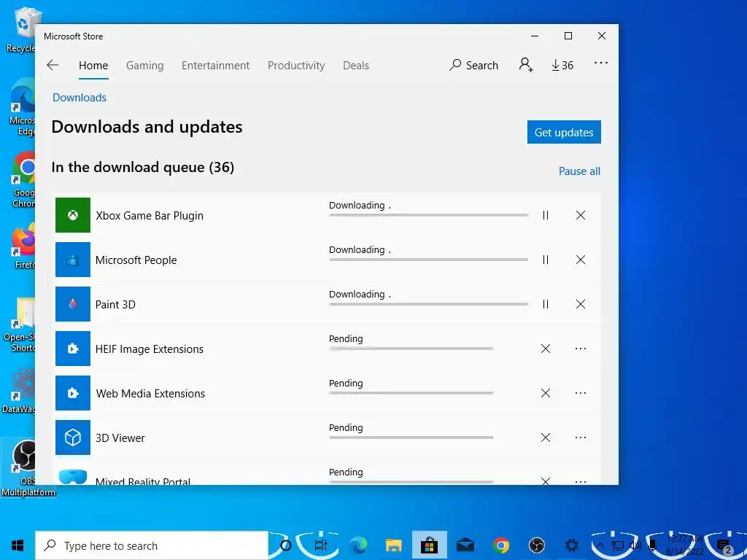Viewport: 747px width, 560px height.
Task: Open Mail from the taskbar
Action: pos(465,545)
